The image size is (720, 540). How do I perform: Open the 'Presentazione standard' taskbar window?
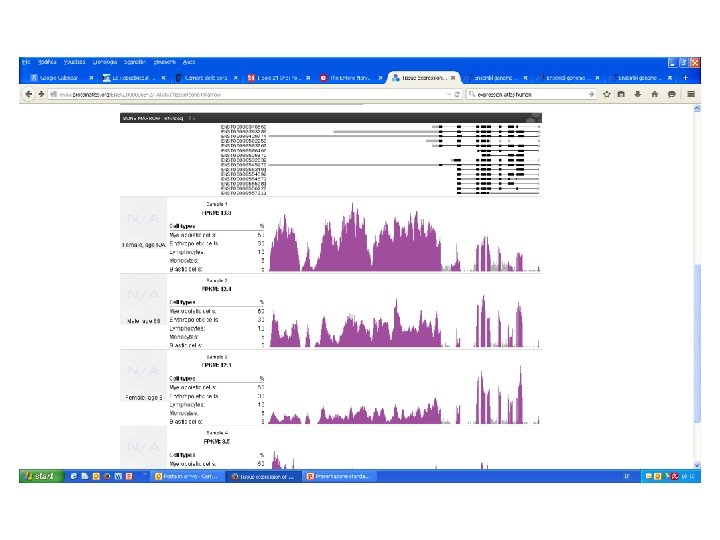340,476
